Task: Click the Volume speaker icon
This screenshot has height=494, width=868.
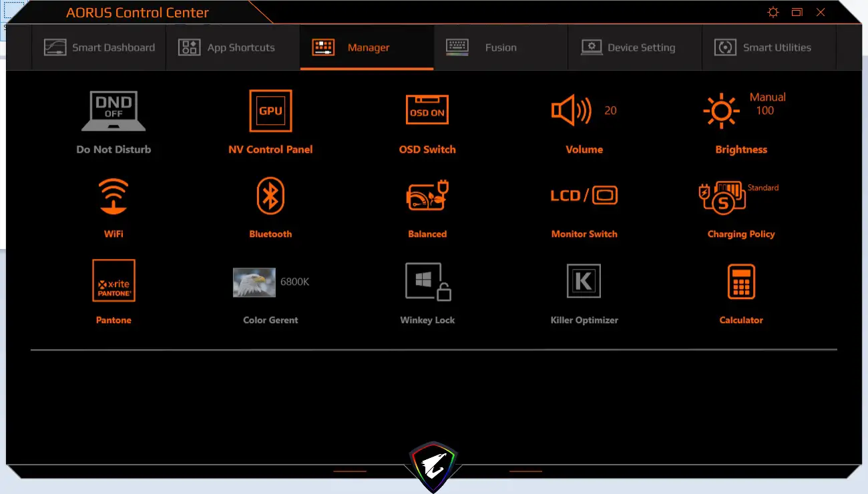Action: click(x=572, y=110)
